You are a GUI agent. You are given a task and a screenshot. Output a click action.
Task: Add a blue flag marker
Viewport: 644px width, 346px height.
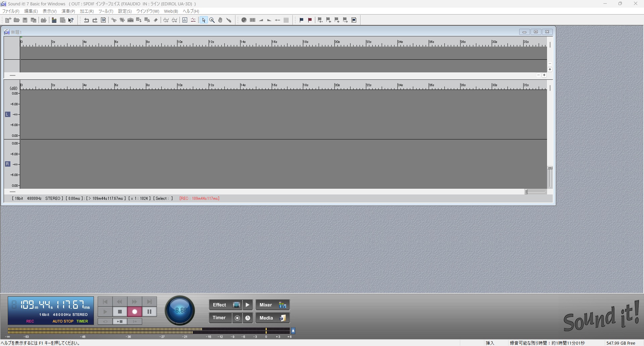click(x=302, y=20)
